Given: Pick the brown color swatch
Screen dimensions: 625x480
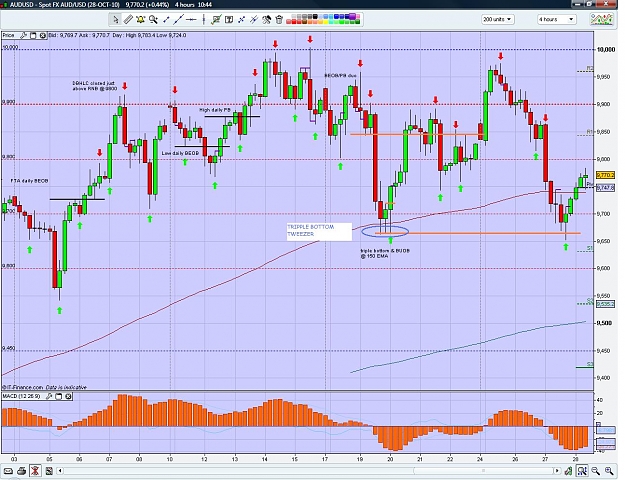Looking at the screenshot, I should (x=304, y=22).
